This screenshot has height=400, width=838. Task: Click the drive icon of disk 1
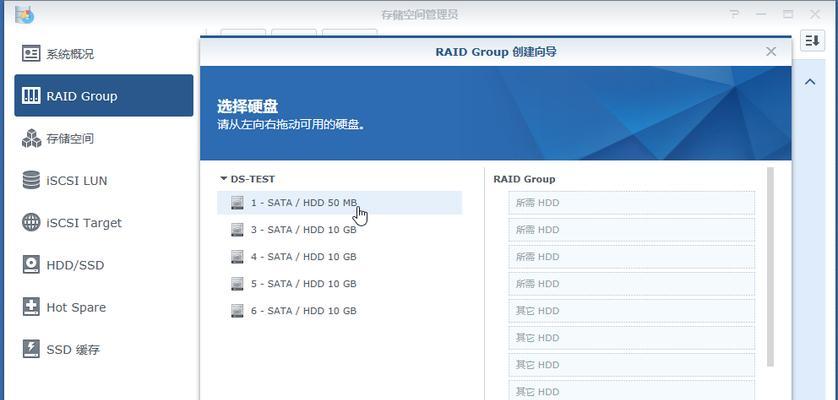tap(237, 203)
